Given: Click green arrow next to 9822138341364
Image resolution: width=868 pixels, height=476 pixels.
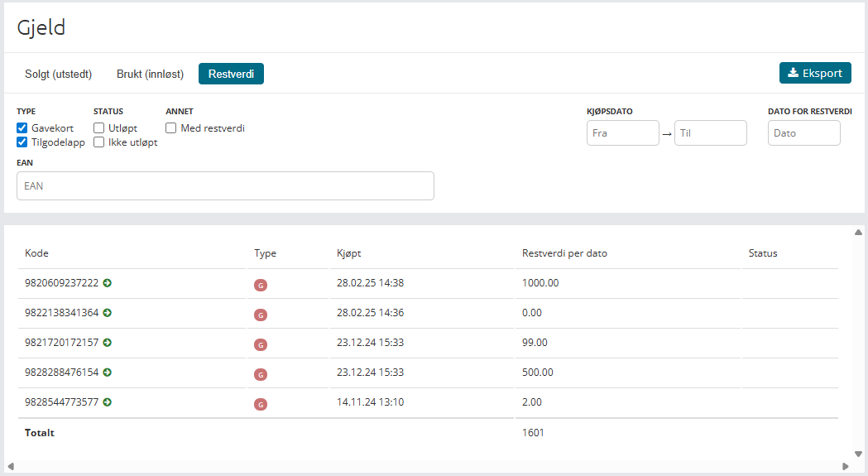Looking at the screenshot, I should tap(108, 313).
